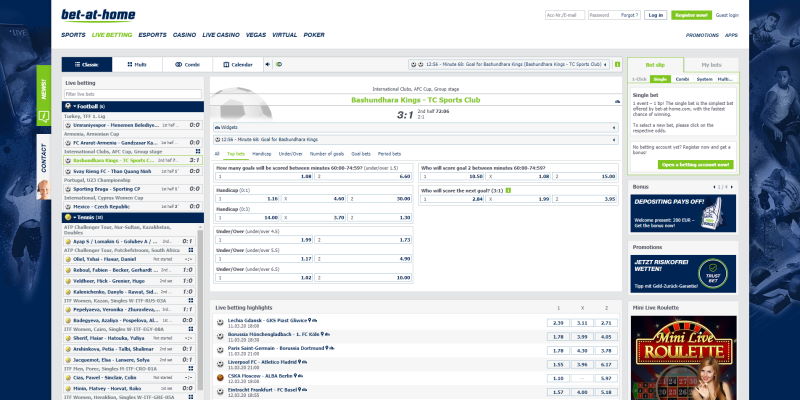This screenshot has width=800, height=400.
Task: Open the Mini Live Roulette banner
Action: coord(683,358)
